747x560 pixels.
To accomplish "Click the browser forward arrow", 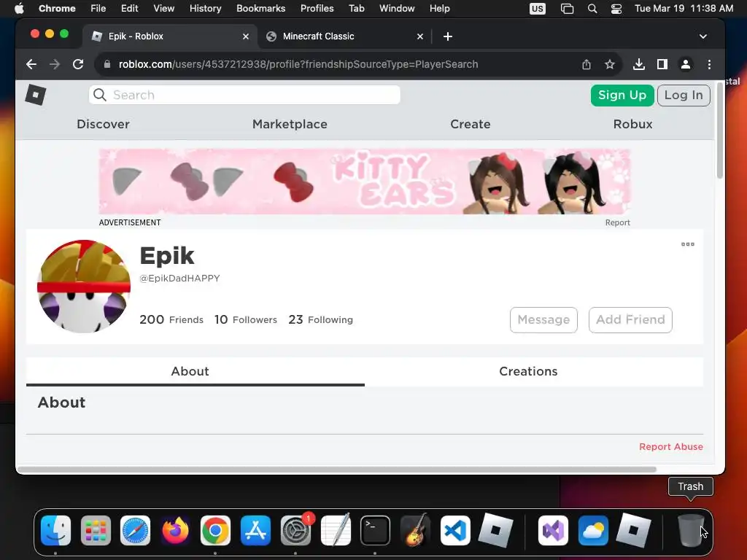I will [55, 64].
